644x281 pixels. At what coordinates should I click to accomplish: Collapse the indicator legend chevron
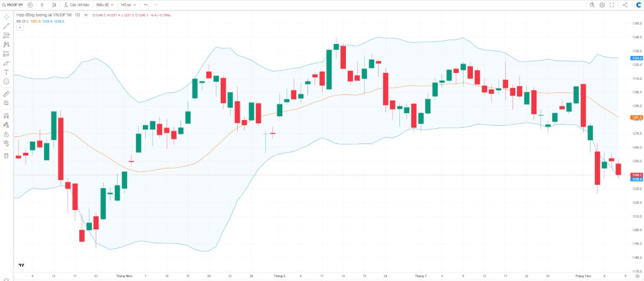pyautogui.click(x=19, y=27)
